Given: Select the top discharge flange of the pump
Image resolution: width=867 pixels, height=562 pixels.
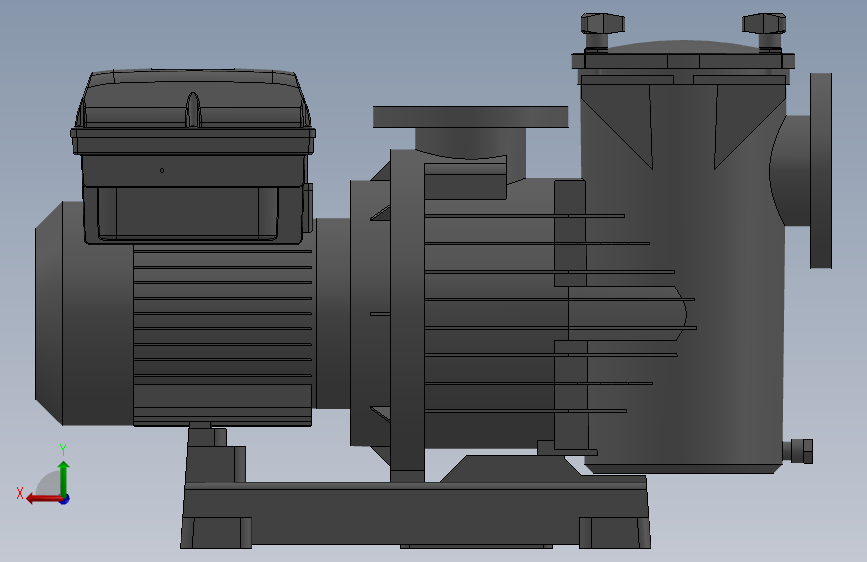Looking at the screenshot, I should tap(471, 117).
